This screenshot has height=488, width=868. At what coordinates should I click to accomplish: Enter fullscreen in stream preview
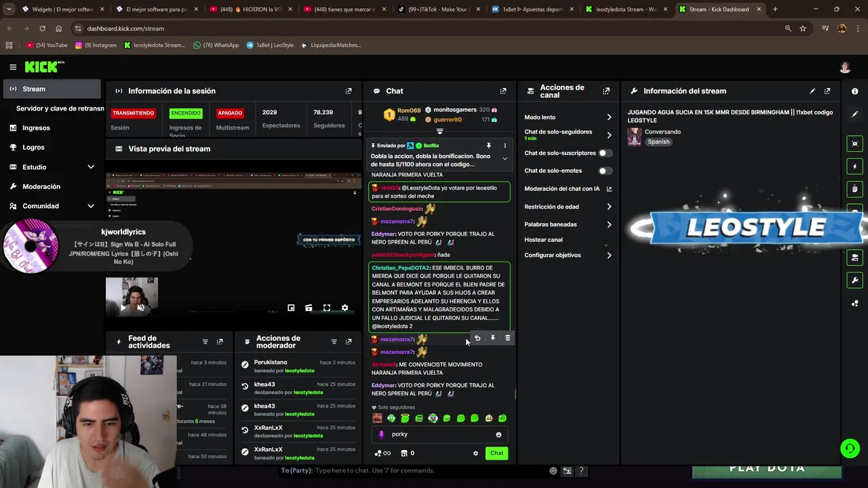(x=327, y=308)
